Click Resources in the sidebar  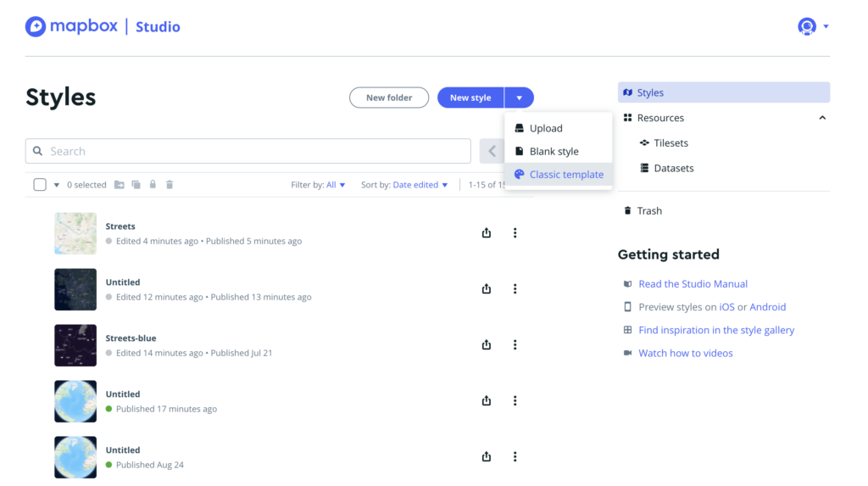pos(659,118)
